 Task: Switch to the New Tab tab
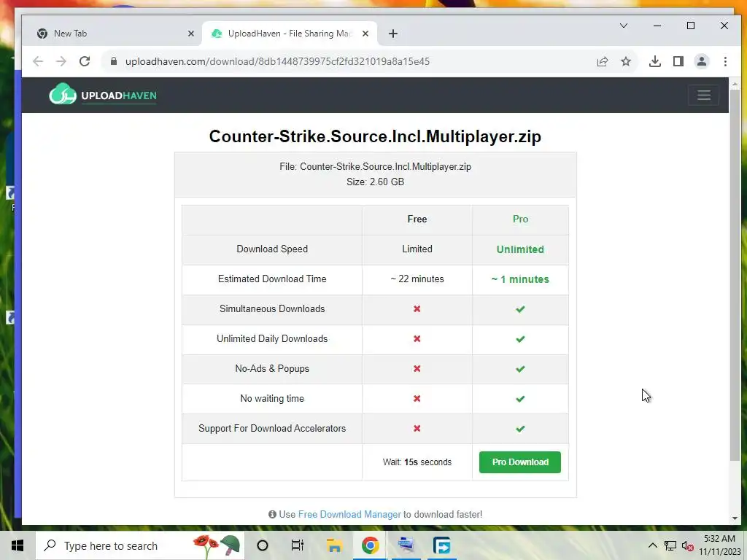tap(112, 34)
